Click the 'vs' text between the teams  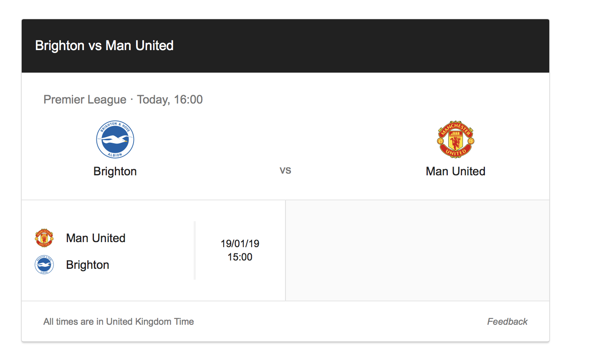285,170
